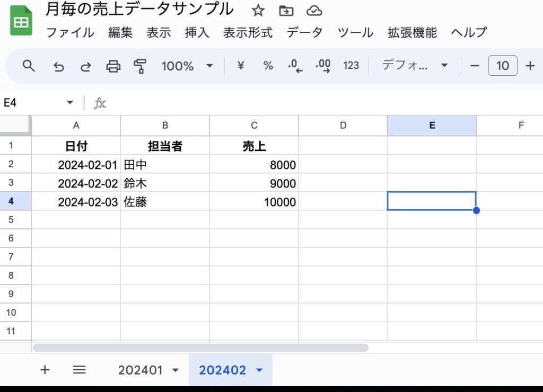Screen dimensions: 543x392
Task: Expand the default font dropdown
Action: pyautogui.click(x=415, y=66)
